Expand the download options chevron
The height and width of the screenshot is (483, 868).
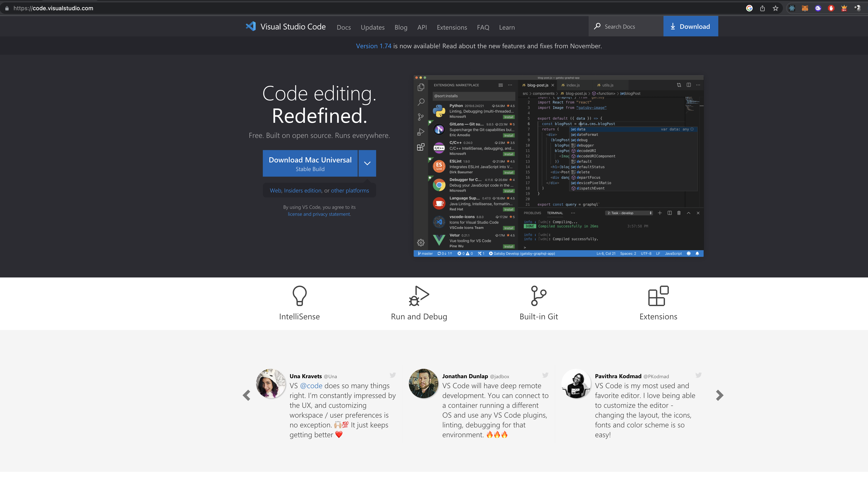[367, 163]
